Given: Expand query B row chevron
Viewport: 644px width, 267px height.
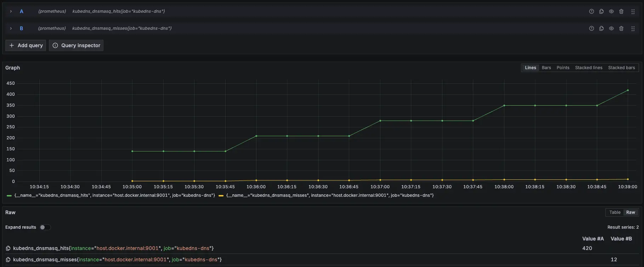Looking at the screenshot, I should pos(11,28).
